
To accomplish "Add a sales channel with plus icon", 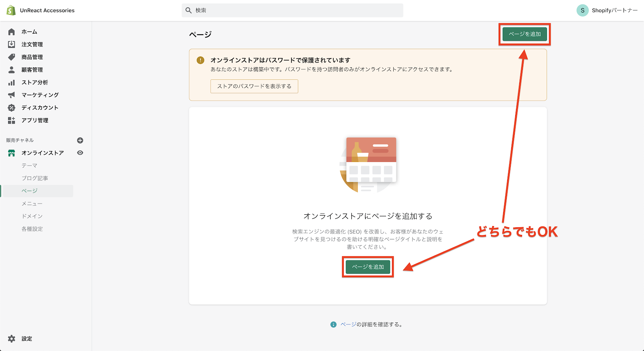I will (80, 140).
